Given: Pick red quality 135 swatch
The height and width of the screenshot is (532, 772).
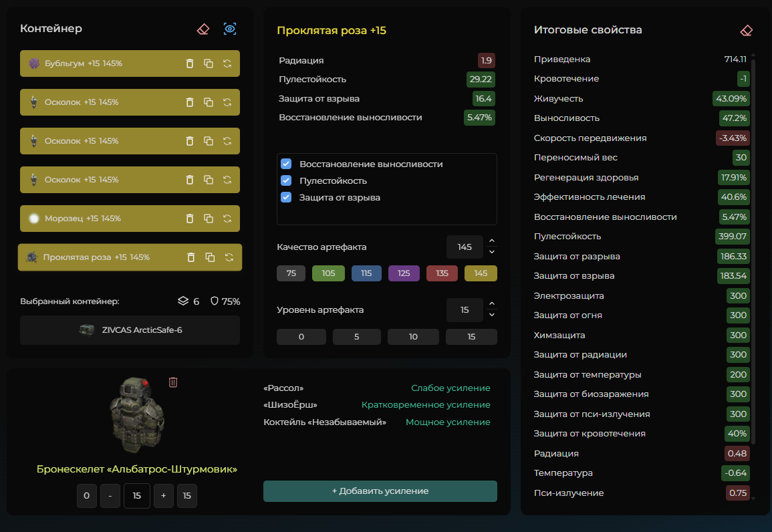Looking at the screenshot, I should [x=442, y=273].
